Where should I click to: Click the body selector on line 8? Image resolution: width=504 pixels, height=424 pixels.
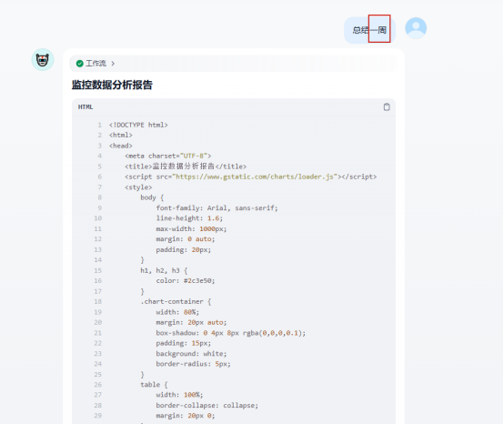(x=152, y=197)
